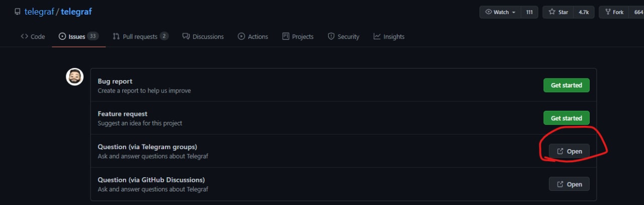
Task: Switch to the Pull requests tab
Action: [140, 36]
